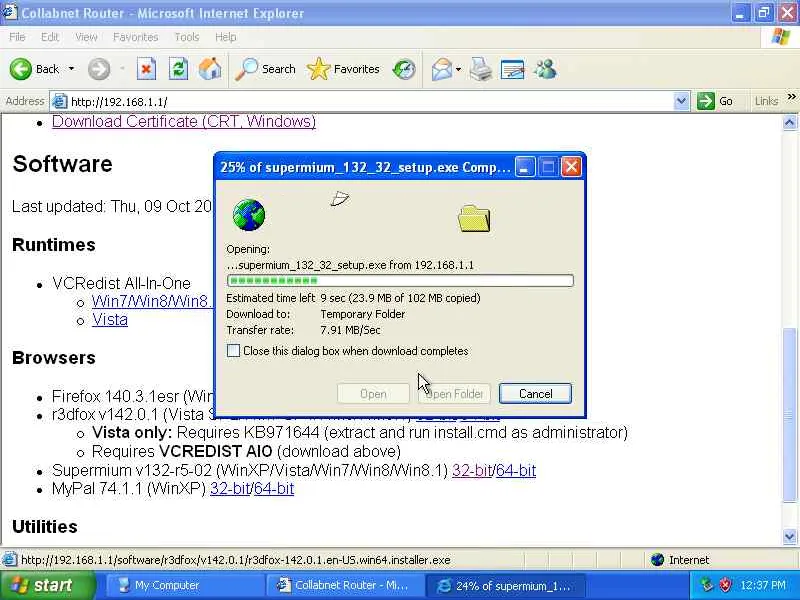Expand the address bar dropdown arrow
The height and width of the screenshot is (600, 800).
681,101
